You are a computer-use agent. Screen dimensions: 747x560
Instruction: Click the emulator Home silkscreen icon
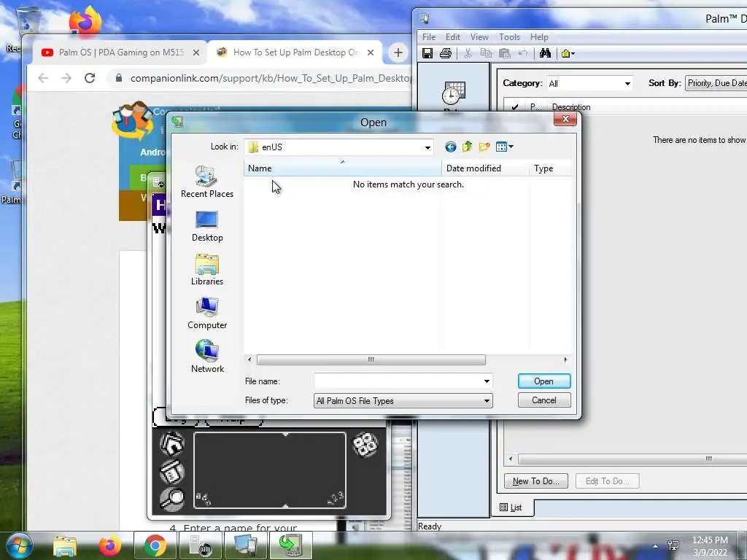[172, 443]
